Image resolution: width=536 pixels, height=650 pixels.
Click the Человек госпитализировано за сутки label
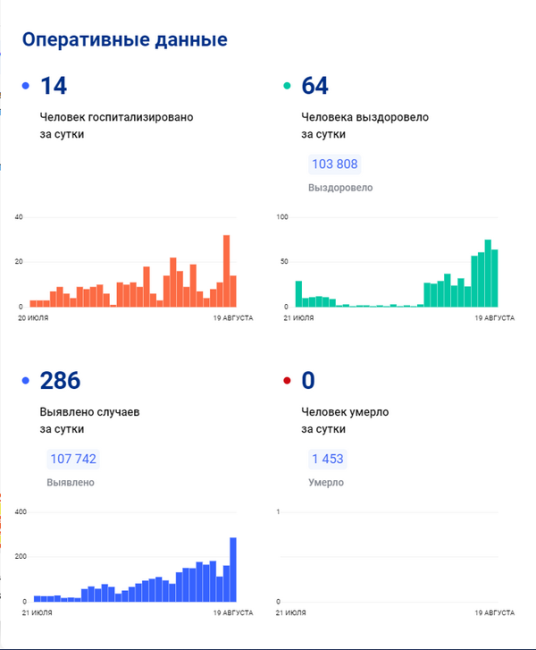point(116,126)
